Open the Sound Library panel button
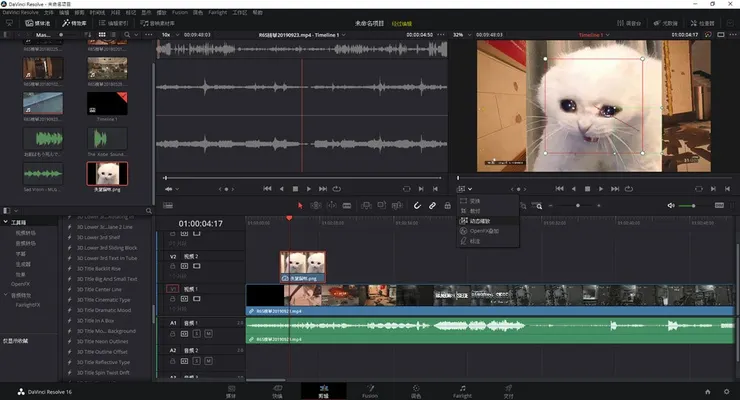The image size is (740, 400). (158, 23)
